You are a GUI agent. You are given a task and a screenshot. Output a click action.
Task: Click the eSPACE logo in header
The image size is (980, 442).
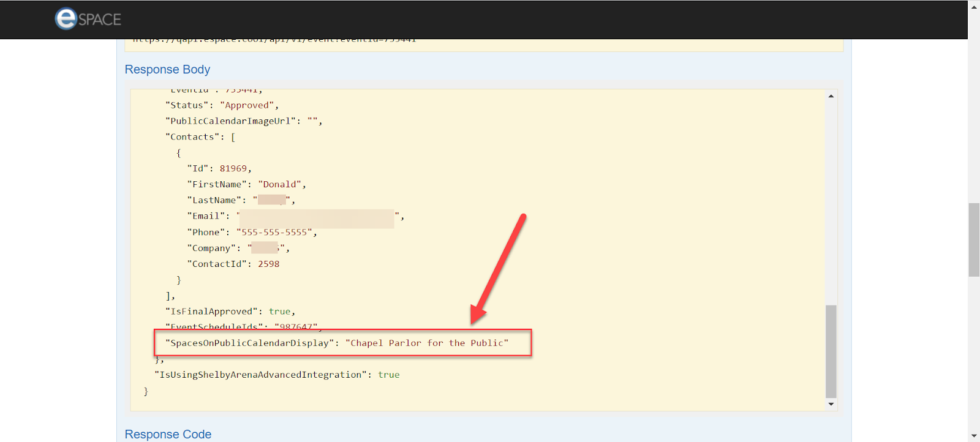[x=88, y=19]
